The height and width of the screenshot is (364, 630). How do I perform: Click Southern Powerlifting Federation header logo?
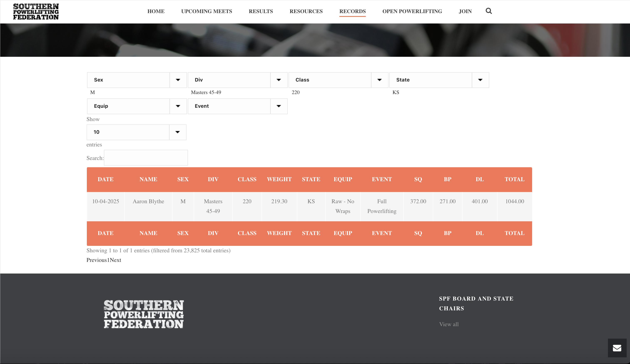coord(36,11)
